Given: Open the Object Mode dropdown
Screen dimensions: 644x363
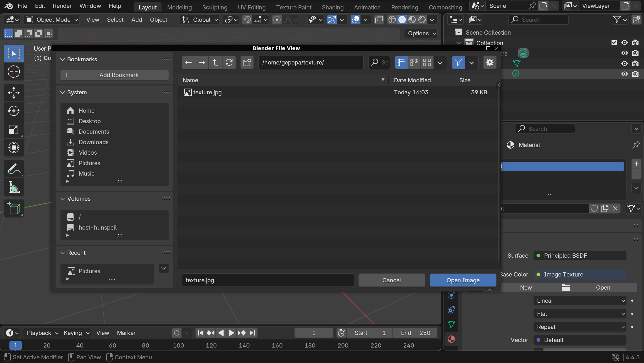Looking at the screenshot, I should pos(52,20).
